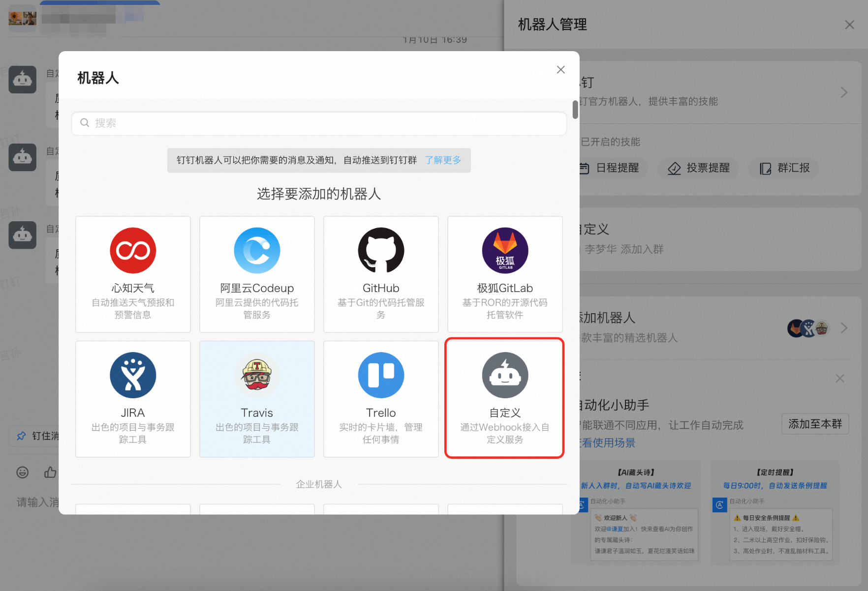Pick the Travis robot icon
868x591 pixels.
[x=257, y=375]
